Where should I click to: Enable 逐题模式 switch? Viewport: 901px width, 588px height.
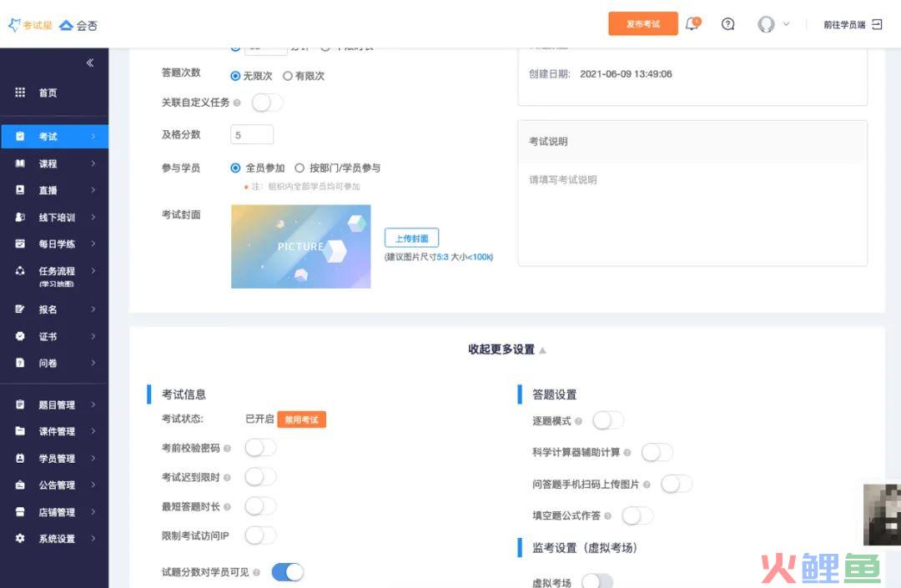pos(608,420)
